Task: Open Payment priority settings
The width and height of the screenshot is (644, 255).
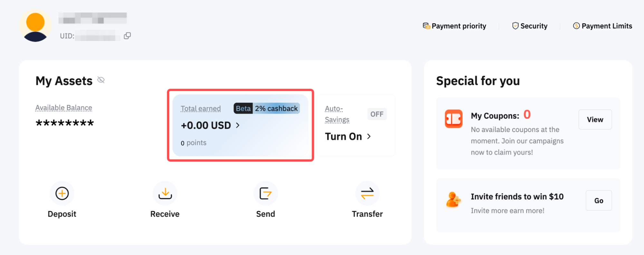Action: point(455,26)
